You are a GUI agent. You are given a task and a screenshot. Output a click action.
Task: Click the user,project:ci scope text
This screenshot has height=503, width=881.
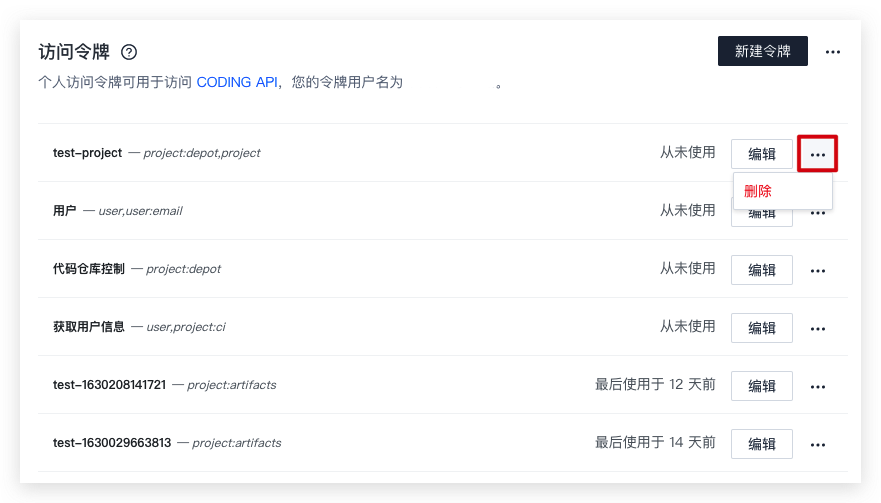(x=186, y=327)
